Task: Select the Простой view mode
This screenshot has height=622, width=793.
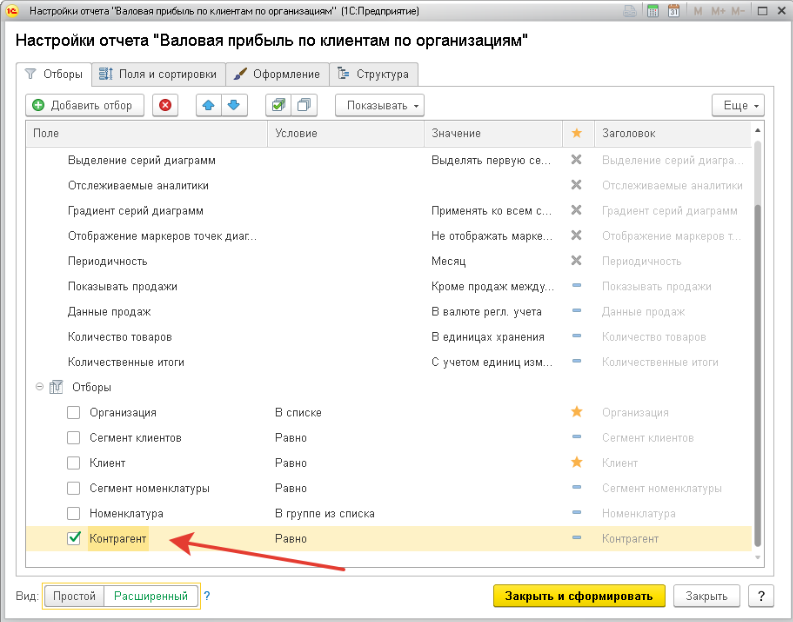Action: click(75, 596)
